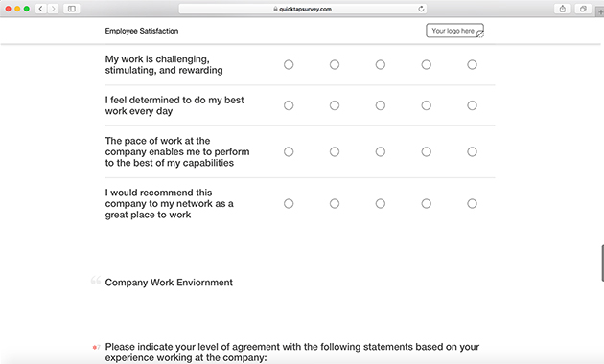Click the quicktapsurvey.com address bar
This screenshot has height=364, width=604.
303,9
